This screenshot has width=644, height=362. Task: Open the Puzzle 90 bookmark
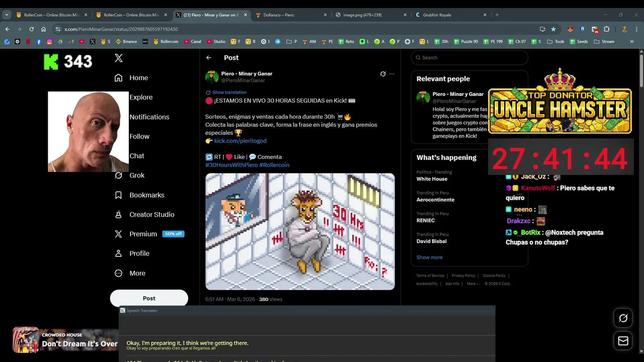(x=465, y=42)
